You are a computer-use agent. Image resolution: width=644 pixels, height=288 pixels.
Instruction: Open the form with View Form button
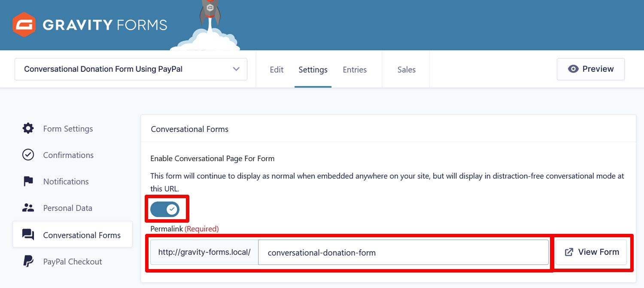tap(591, 252)
